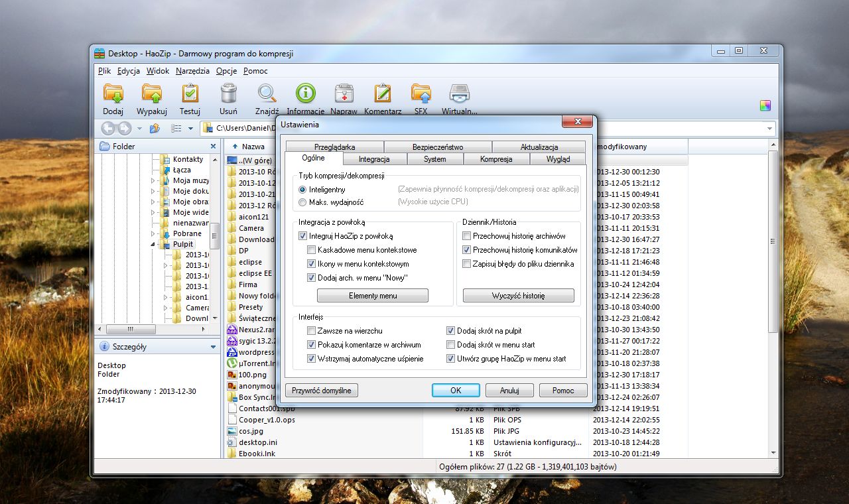
Task: Open the address bar path dropdown arrow
Action: tap(769, 129)
